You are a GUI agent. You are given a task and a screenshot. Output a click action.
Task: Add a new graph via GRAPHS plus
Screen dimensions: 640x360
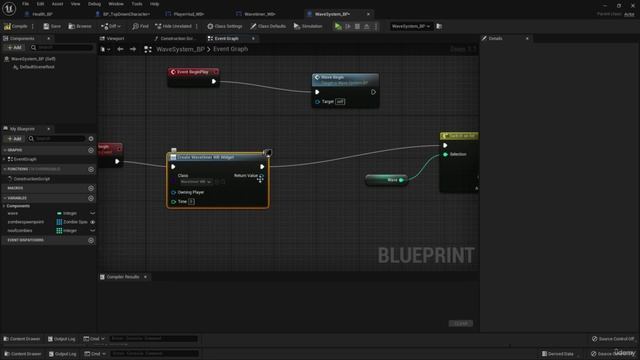click(91, 150)
